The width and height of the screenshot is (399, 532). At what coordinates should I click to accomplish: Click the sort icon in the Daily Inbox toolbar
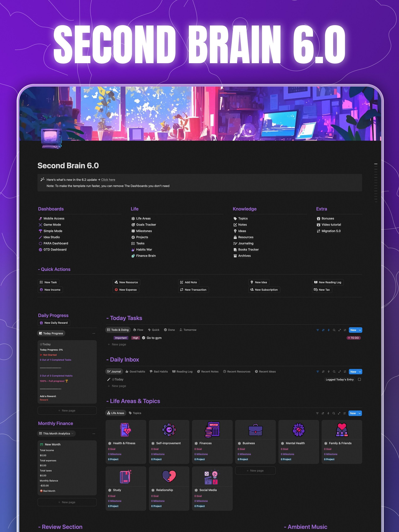point(323,372)
